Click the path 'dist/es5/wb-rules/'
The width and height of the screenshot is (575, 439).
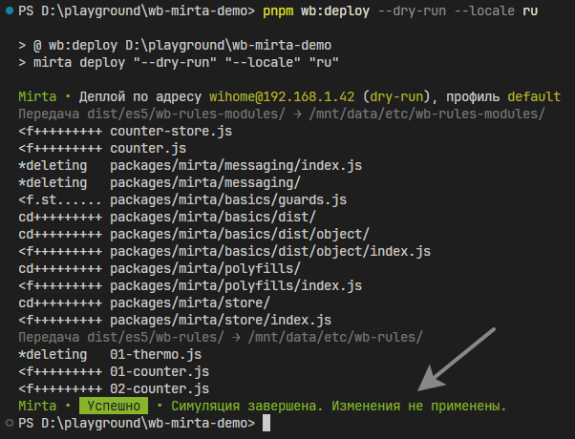tap(155, 337)
